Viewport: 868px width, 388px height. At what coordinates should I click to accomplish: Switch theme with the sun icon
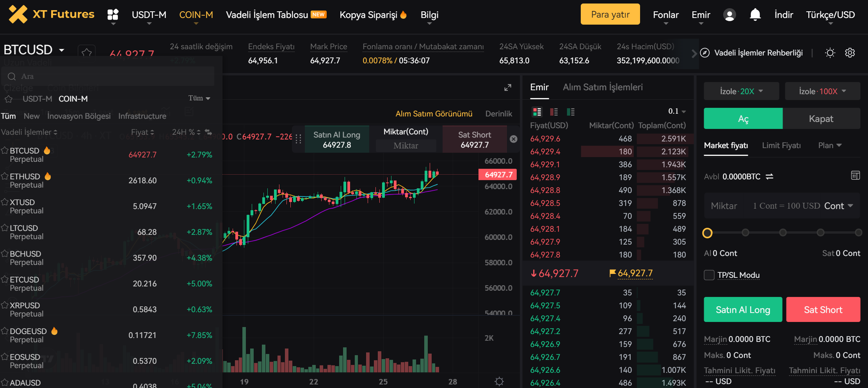click(830, 53)
